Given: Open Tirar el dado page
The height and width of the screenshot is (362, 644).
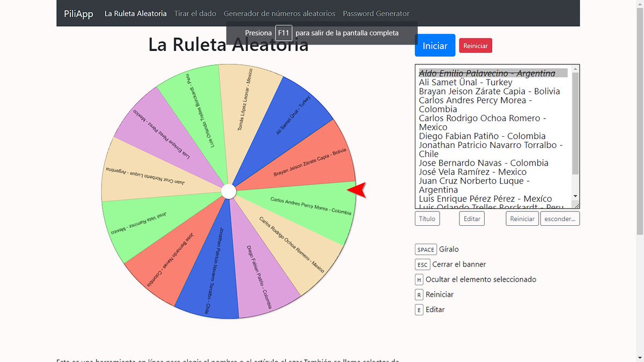Looking at the screenshot, I should (x=195, y=13).
